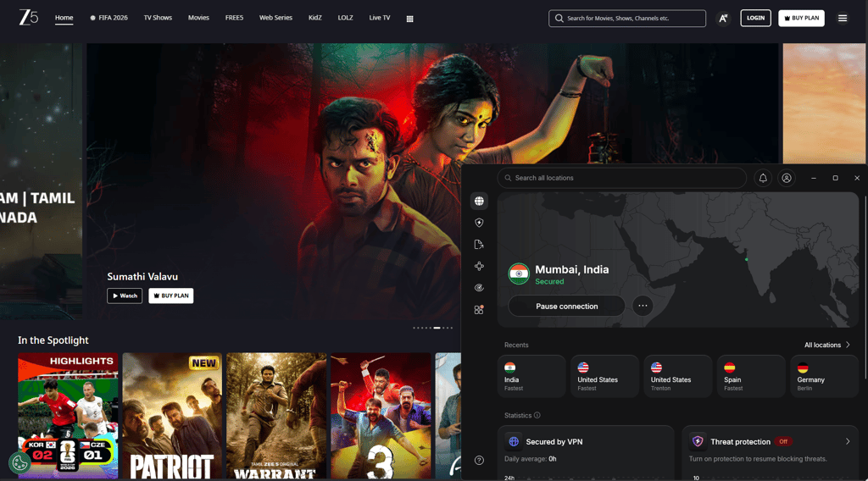Open the Live TV tab

pos(380,18)
